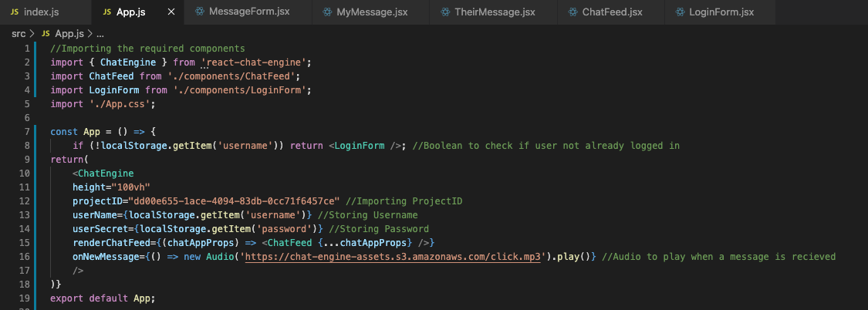Close the App.js tab
This screenshot has width=868, height=310.
pos(171,12)
